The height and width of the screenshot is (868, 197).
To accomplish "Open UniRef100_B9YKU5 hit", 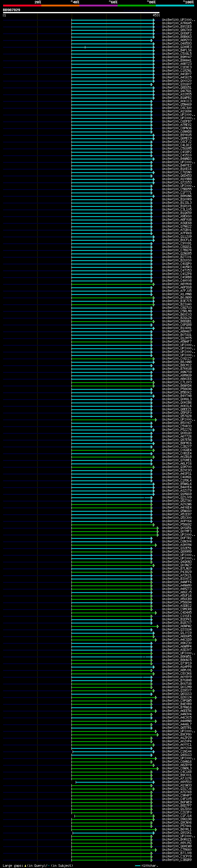I will pyautogui.click(x=177, y=135).
